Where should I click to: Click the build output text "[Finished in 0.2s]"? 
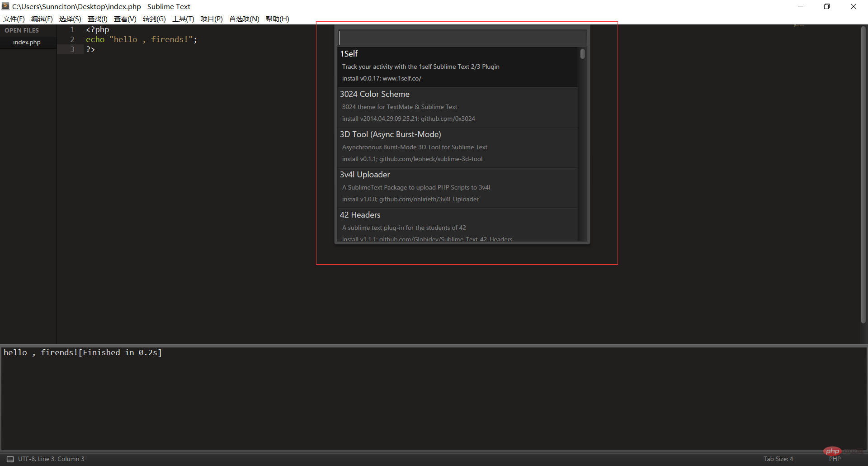120,352
